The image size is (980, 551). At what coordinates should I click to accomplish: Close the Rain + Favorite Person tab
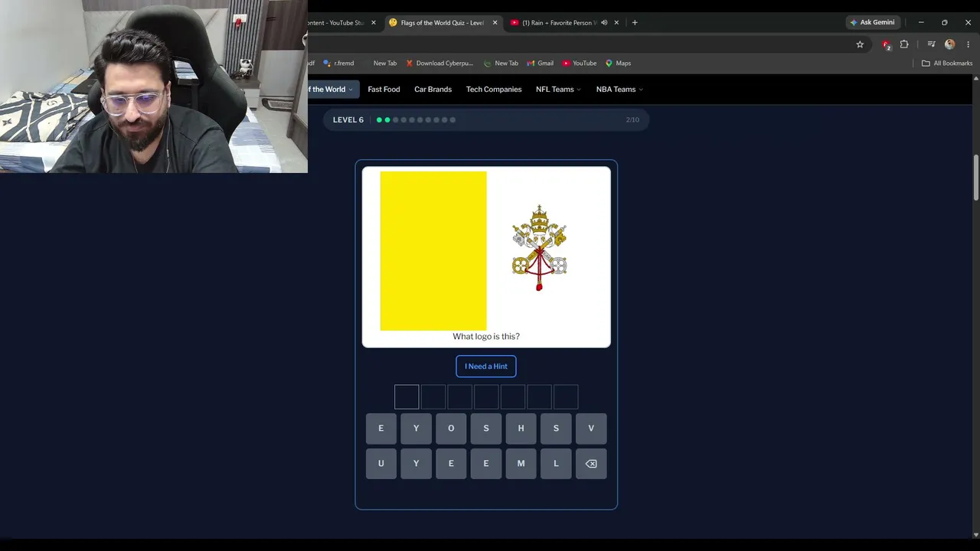click(616, 23)
